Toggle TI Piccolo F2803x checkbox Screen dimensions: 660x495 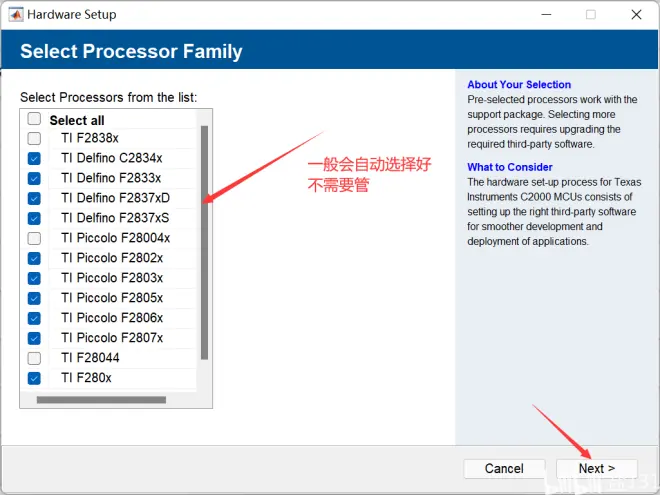pyautogui.click(x=34, y=278)
